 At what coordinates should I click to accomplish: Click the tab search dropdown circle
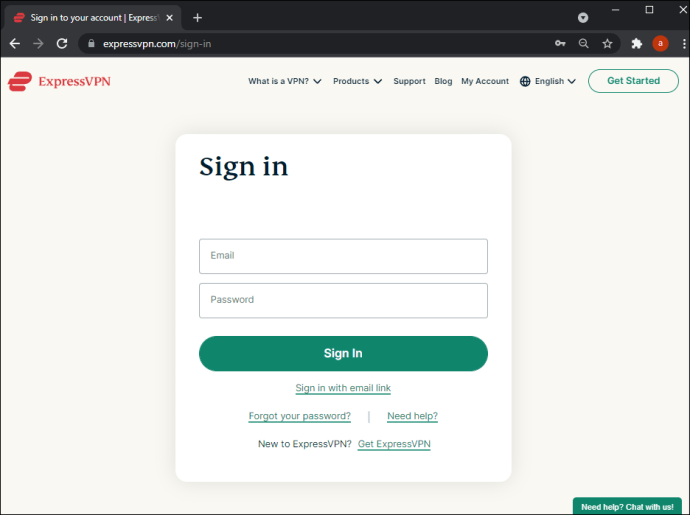[583, 18]
